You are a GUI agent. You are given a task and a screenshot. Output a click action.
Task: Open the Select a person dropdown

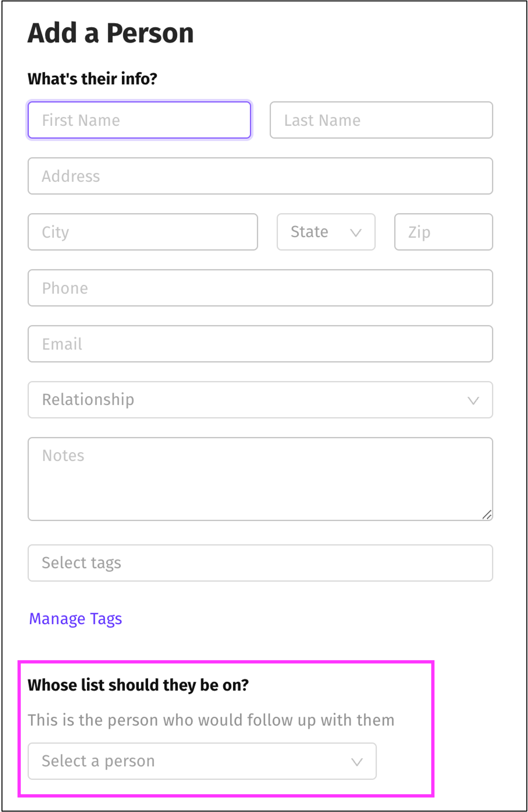(202, 761)
